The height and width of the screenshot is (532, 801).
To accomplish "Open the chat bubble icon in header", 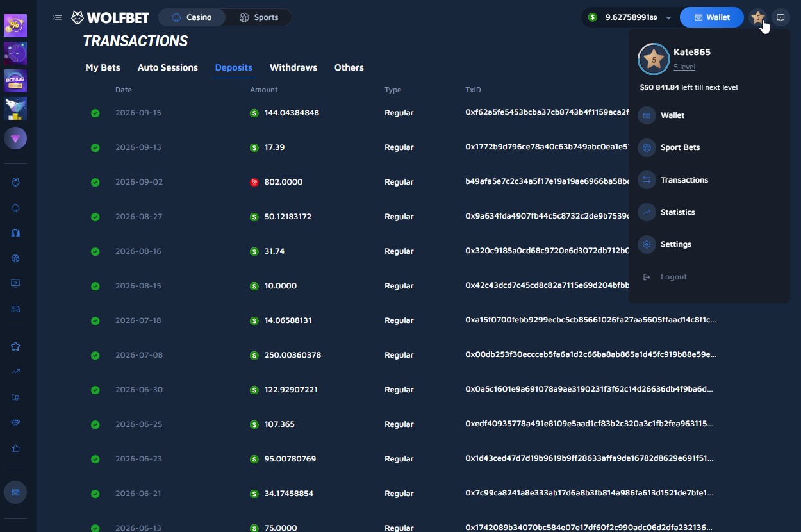I will click(780, 18).
